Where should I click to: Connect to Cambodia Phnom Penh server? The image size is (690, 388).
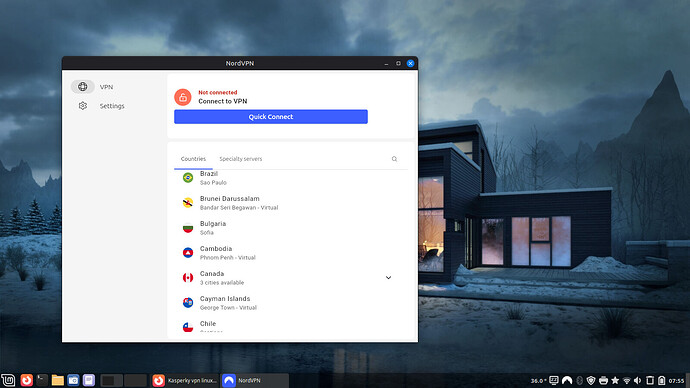tap(290, 253)
